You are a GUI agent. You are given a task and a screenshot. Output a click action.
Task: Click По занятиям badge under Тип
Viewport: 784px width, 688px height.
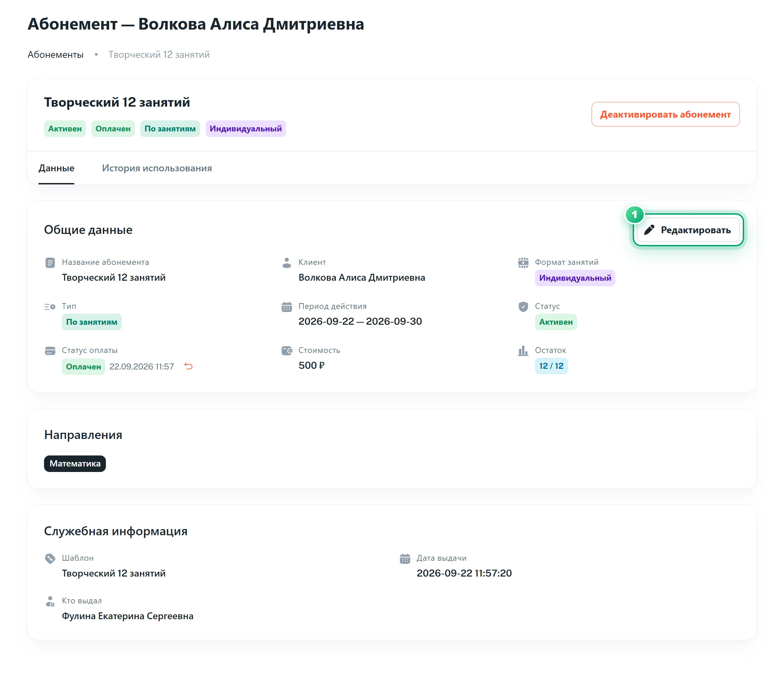[92, 322]
